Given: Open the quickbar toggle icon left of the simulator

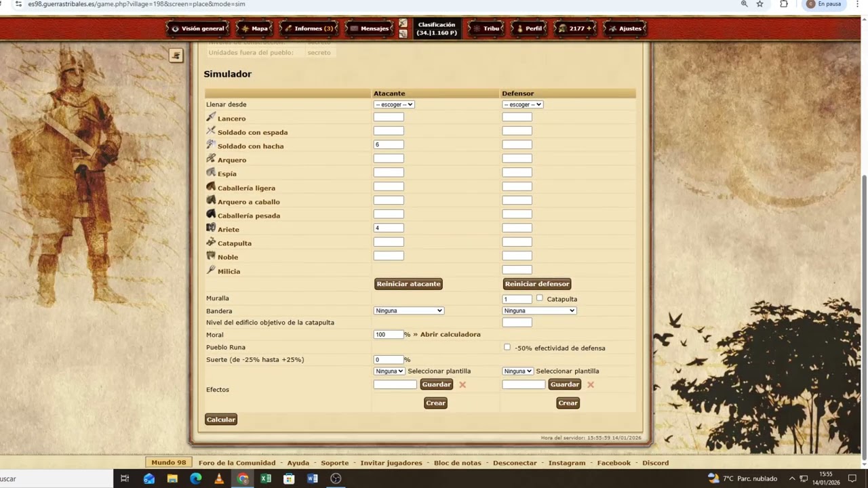Looking at the screenshot, I should click(x=176, y=56).
